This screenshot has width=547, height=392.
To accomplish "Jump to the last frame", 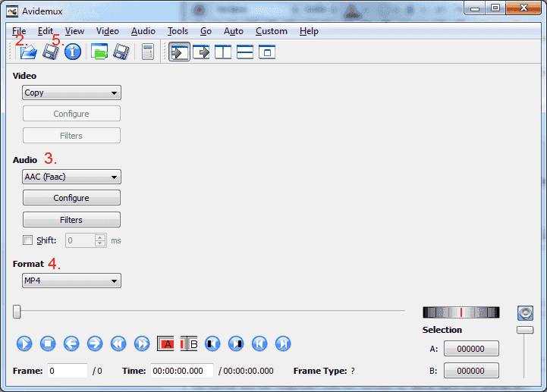I will click(283, 343).
